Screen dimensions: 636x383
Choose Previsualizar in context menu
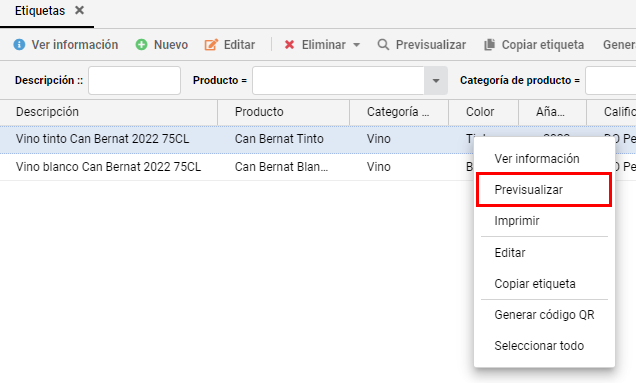pyautogui.click(x=544, y=189)
